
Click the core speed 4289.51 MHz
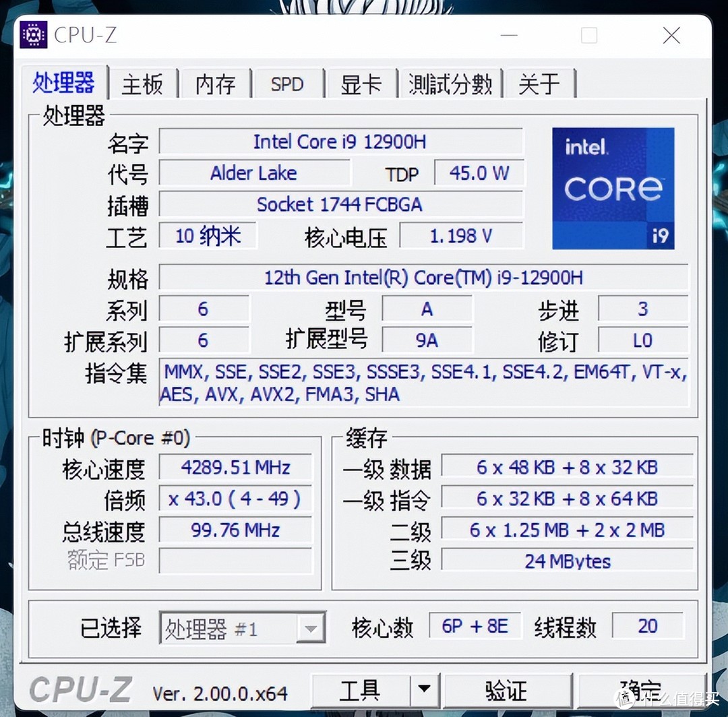tap(235, 467)
